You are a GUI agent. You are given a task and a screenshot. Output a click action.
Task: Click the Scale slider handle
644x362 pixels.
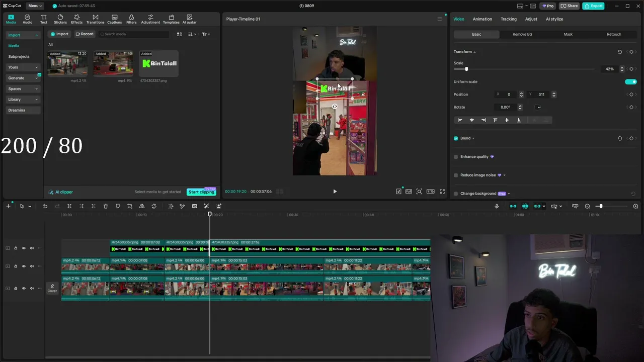(x=466, y=69)
